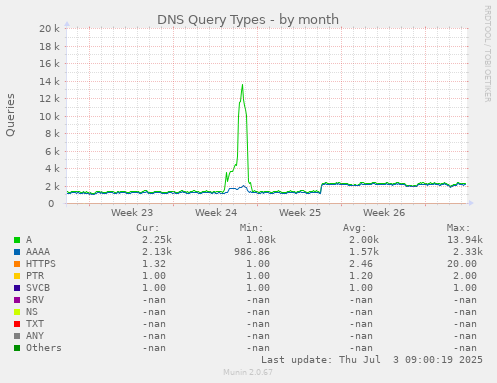Click the A max value 13.94k
The image size is (497, 383).
coord(465,240)
